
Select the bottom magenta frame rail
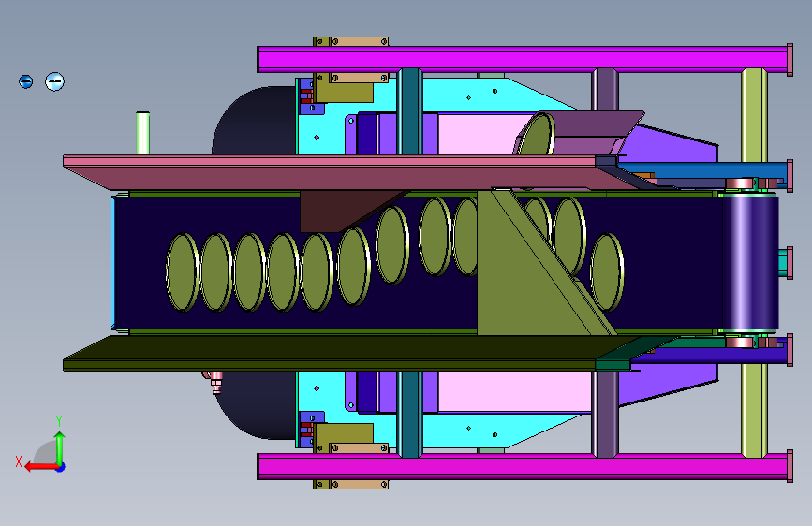coord(523,466)
